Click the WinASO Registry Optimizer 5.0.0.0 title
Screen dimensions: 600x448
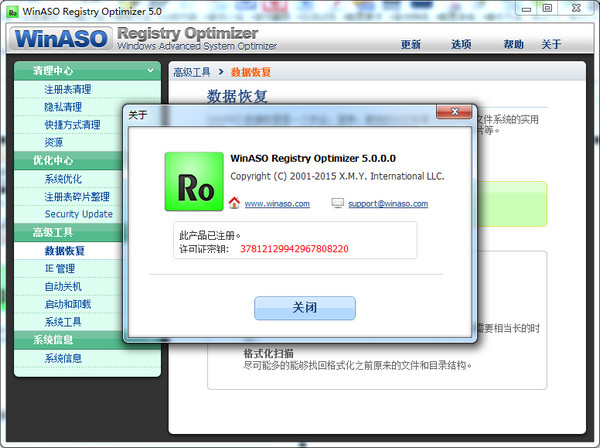pos(313,158)
